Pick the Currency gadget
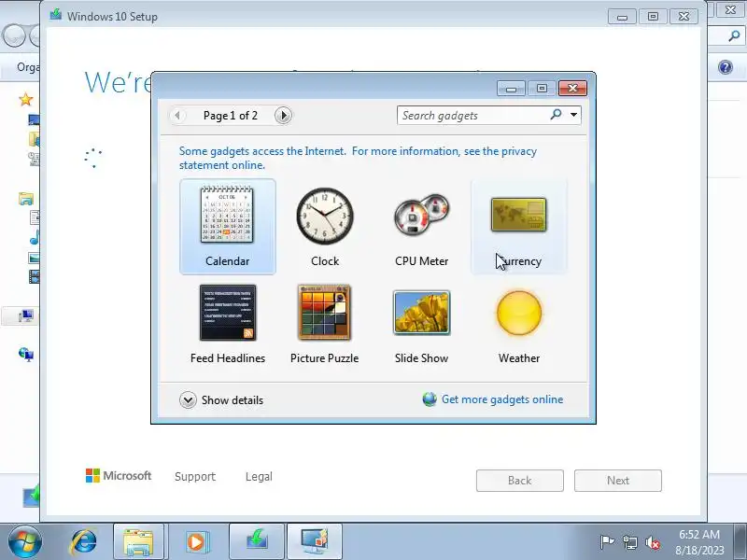The width and height of the screenshot is (747, 560). click(519, 226)
